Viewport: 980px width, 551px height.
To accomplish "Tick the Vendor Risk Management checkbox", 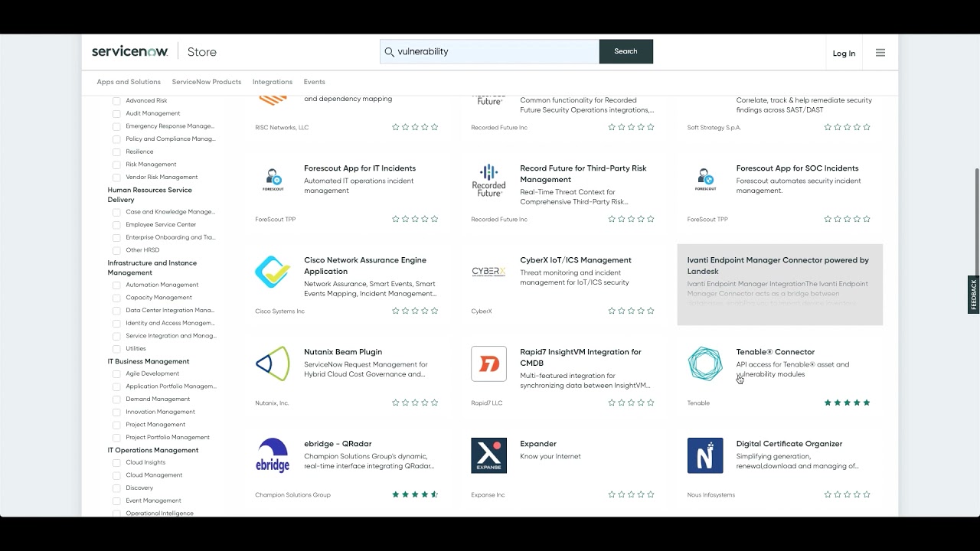I will (x=116, y=178).
